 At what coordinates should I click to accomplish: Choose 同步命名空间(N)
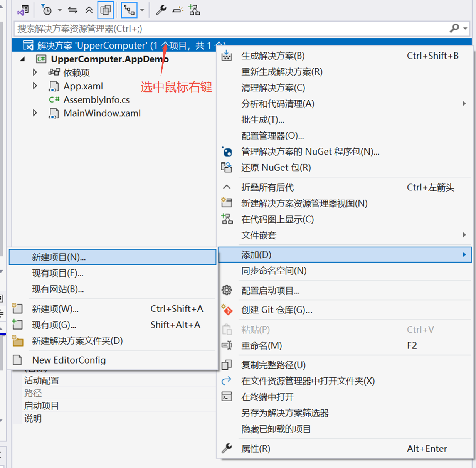(x=345, y=271)
